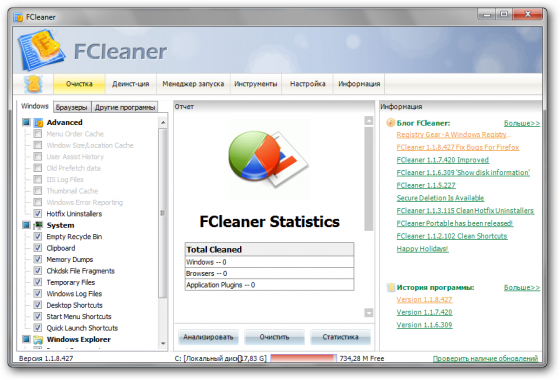This screenshot has height=380, width=560.
Task: Click the report panel scrollbar thumb
Action: 369,179
